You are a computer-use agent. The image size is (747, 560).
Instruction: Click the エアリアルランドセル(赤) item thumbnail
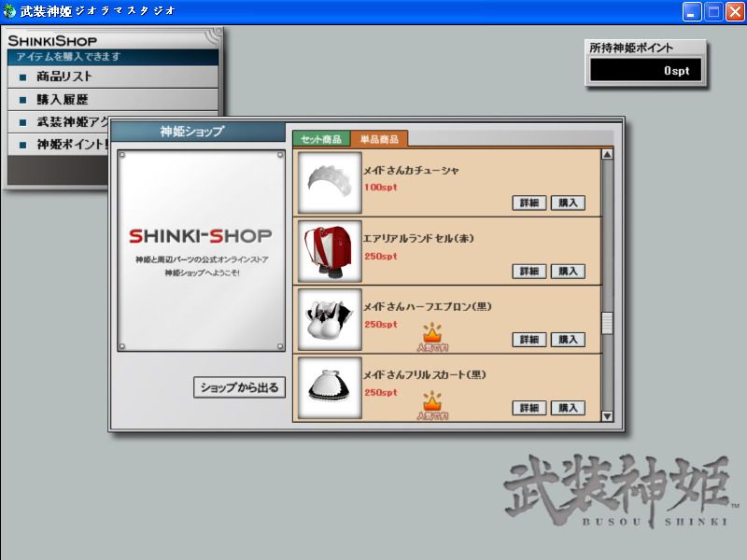[x=330, y=251]
